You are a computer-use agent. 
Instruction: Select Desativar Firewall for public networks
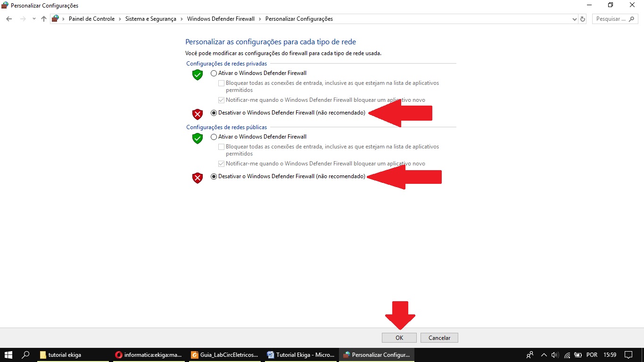pyautogui.click(x=214, y=177)
